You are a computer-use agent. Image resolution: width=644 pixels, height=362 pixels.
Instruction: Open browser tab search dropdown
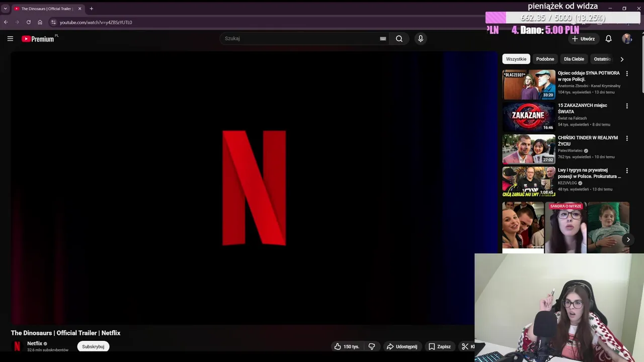pos(6,9)
